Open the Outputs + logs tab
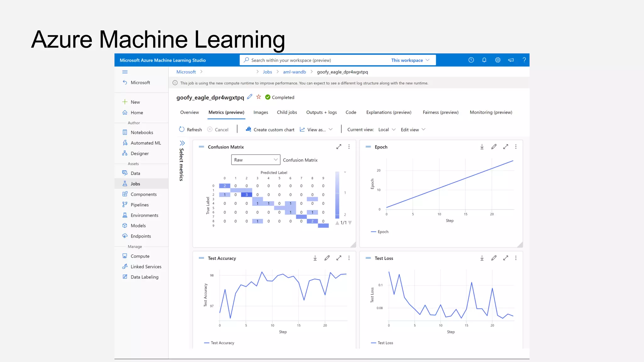The image size is (644, 362). [x=321, y=112]
